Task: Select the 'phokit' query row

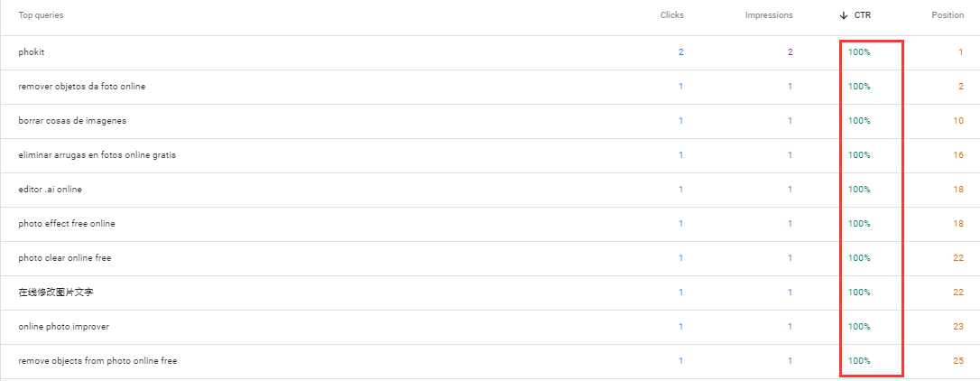Action: point(32,52)
